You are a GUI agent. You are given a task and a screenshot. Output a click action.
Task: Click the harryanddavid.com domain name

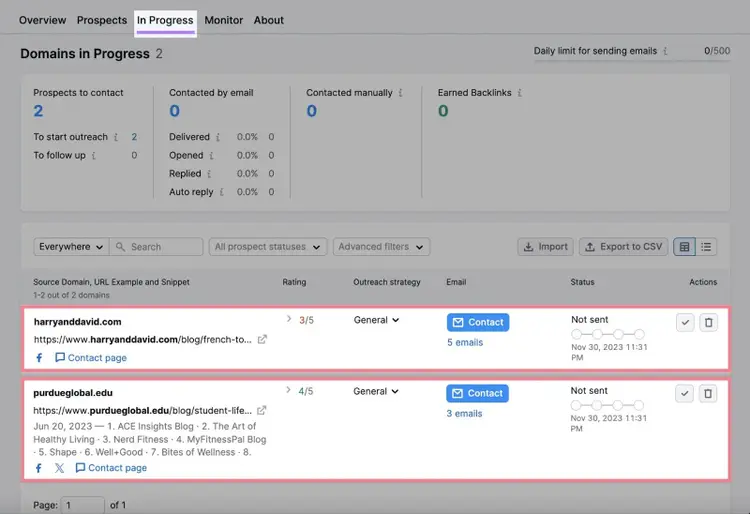tap(77, 322)
